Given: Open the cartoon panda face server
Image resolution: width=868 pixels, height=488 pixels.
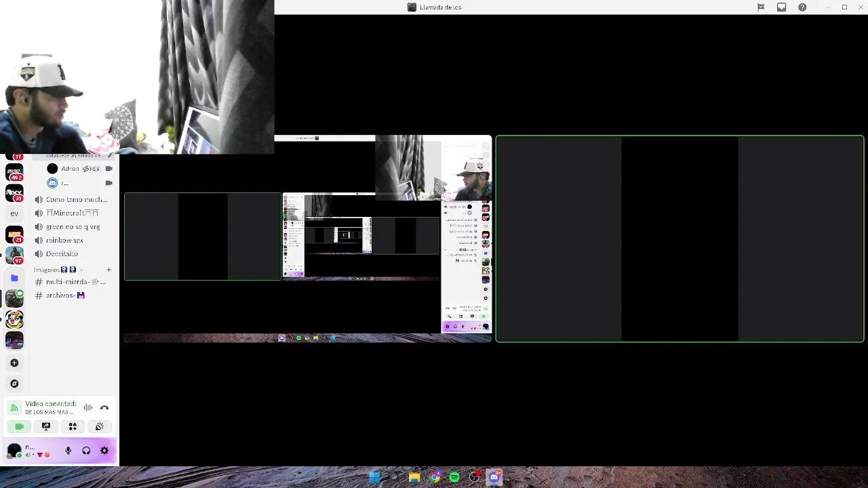Looking at the screenshot, I should point(14,319).
